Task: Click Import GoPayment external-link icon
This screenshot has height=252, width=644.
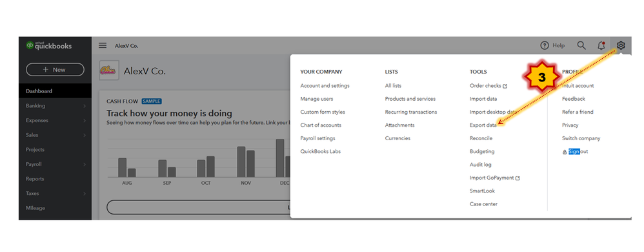Action: tap(518, 178)
